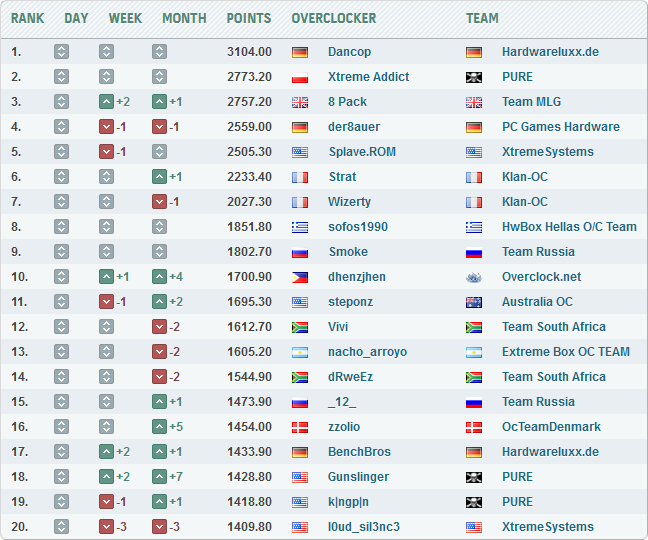Open Extreme Box OC TEAM link
Image resolution: width=648 pixels, height=540 pixels.
(x=565, y=352)
